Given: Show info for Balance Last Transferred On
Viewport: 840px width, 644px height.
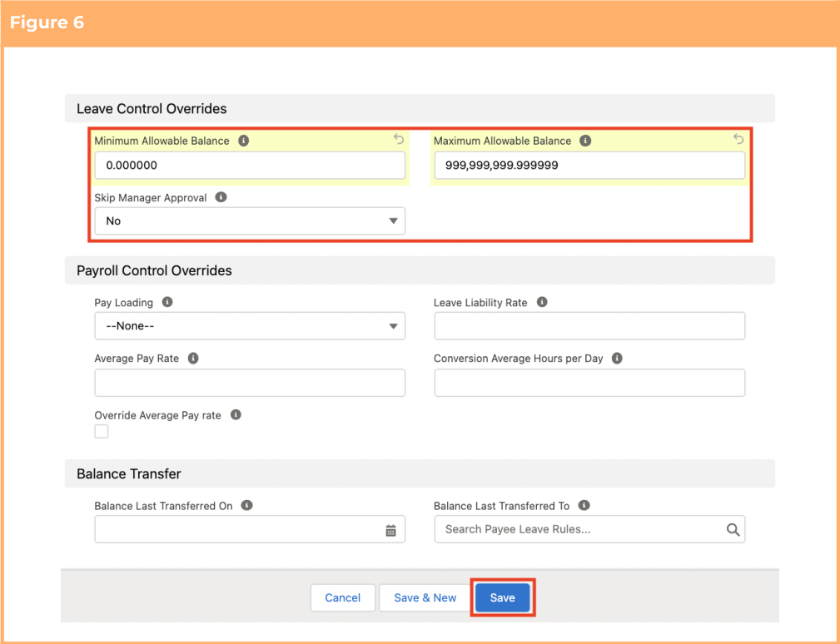Looking at the screenshot, I should (246, 505).
